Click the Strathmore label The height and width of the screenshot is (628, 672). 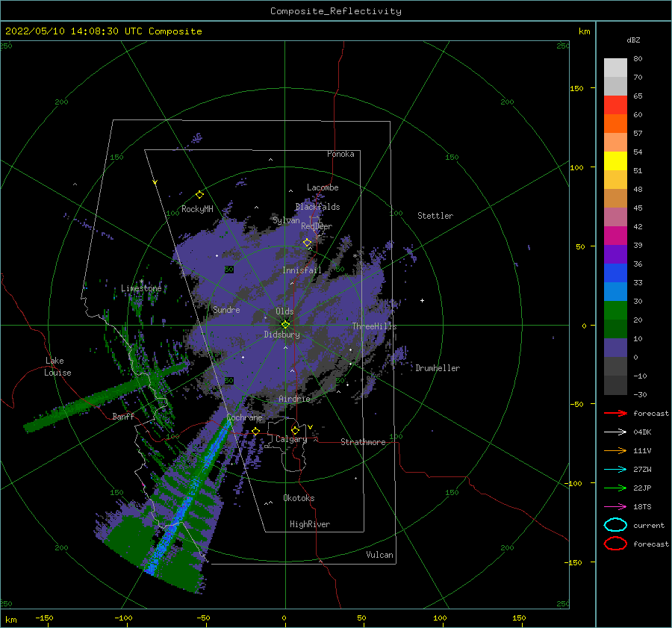pos(363,442)
